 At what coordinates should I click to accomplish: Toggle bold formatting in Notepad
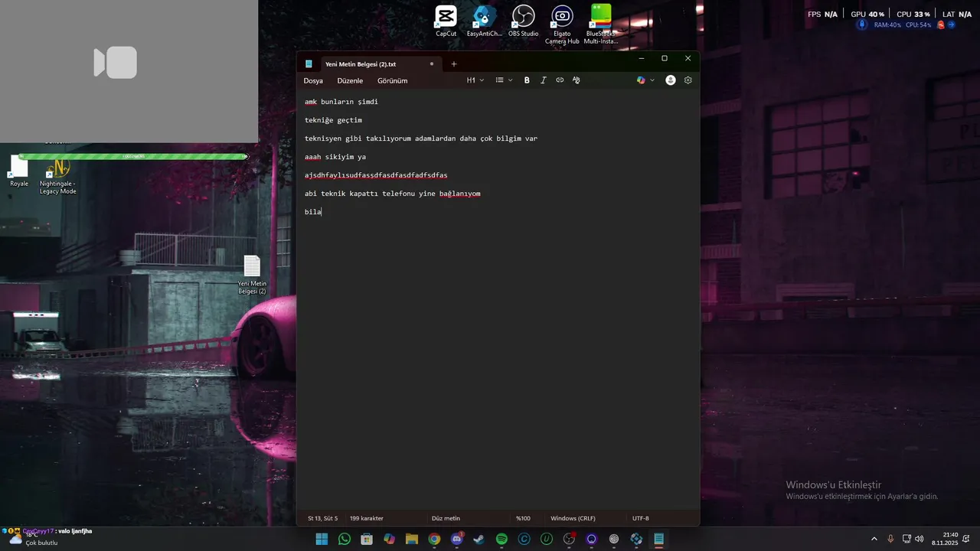(527, 80)
